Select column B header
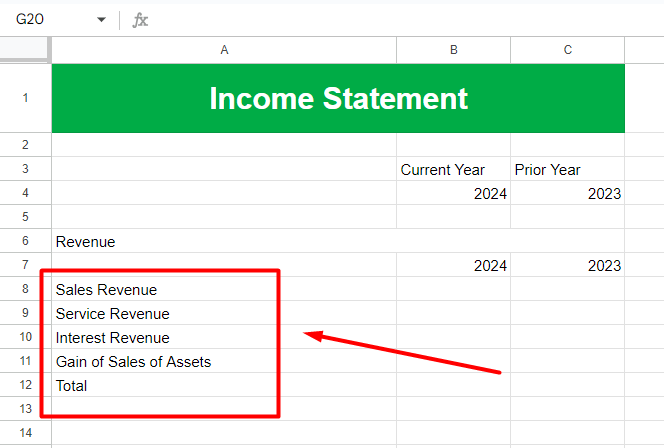The width and height of the screenshot is (664, 448). [x=454, y=50]
